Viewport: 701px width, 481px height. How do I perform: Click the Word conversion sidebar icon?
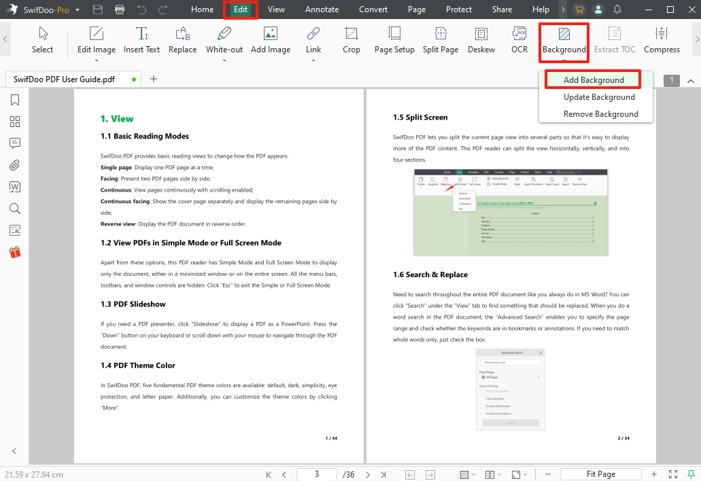(x=15, y=187)
